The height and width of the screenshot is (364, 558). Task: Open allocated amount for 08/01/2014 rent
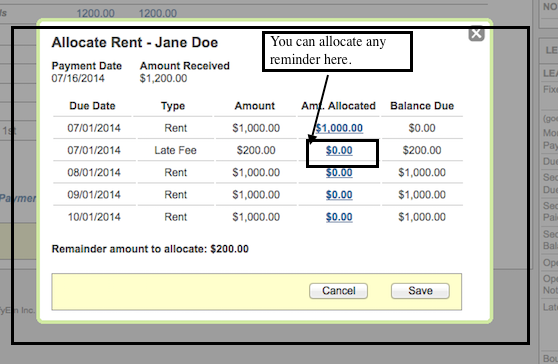[339, 173]
